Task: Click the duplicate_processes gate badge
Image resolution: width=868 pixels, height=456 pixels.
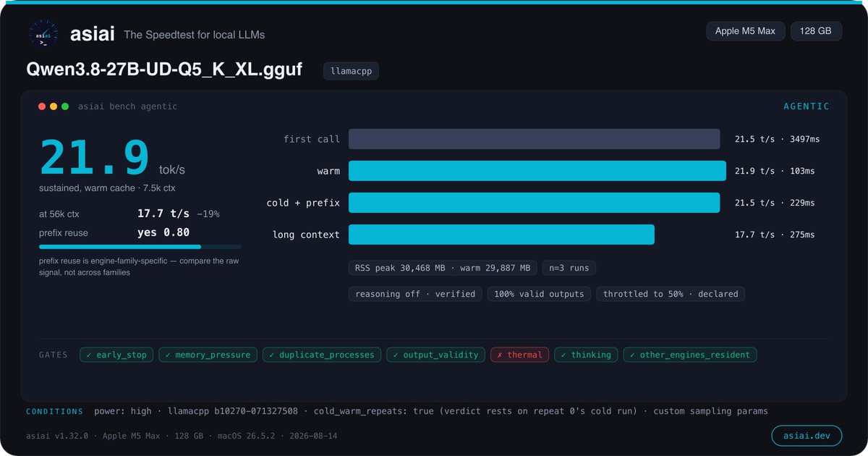Action: (321, 355)
